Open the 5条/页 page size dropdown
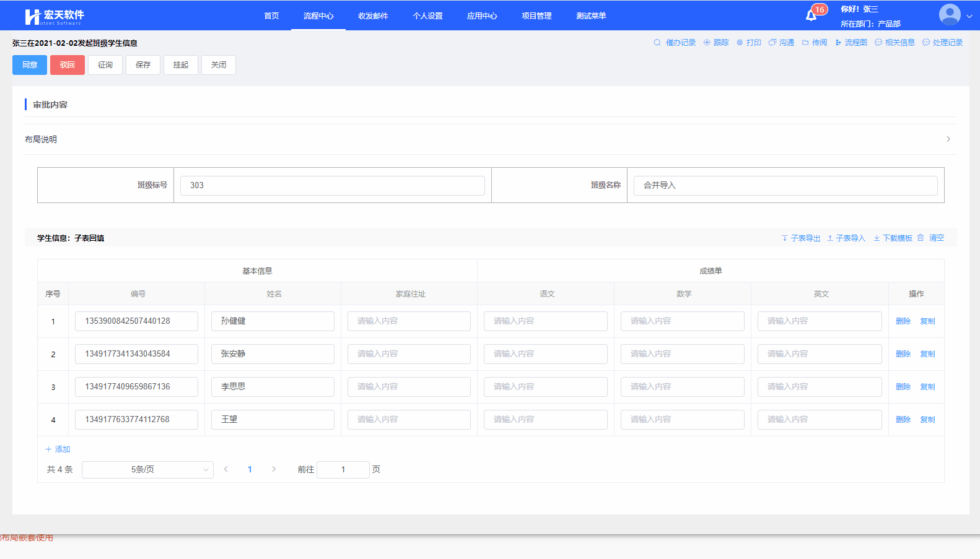 click(x=147, y=470)
